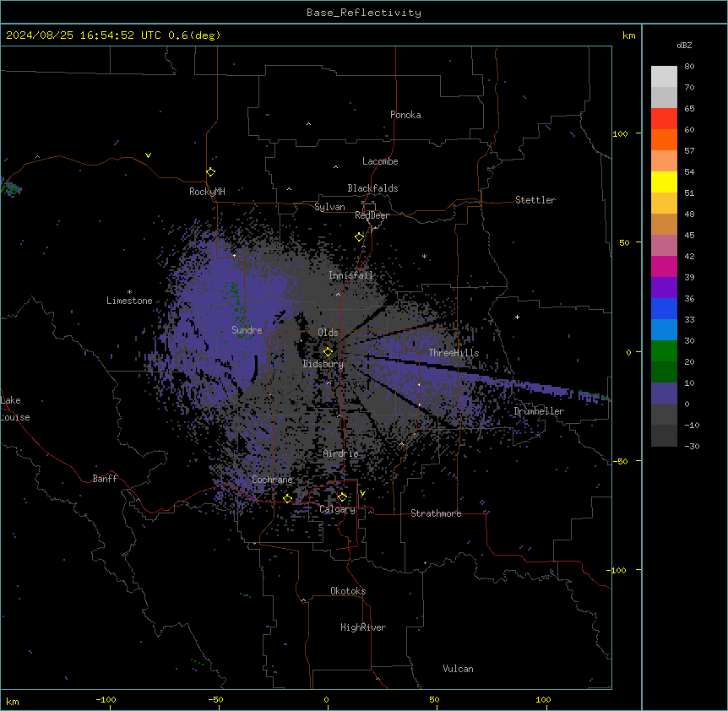Viewport: 728px width, 711px height.
Task: Click the yellow diamond marker just above Calgary label
Action: (x=342, y=497)
